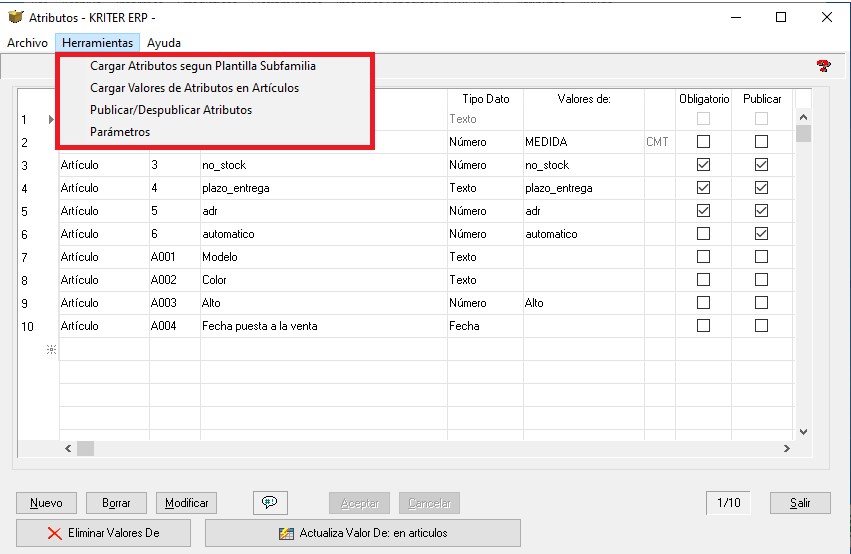Select the no_stock attribute name cell

324,165
